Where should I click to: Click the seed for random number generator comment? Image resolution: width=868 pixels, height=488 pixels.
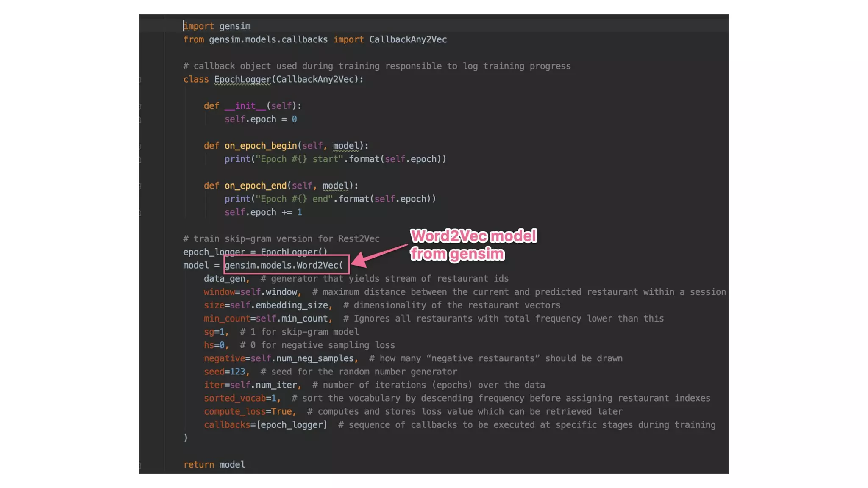(359, 372)
